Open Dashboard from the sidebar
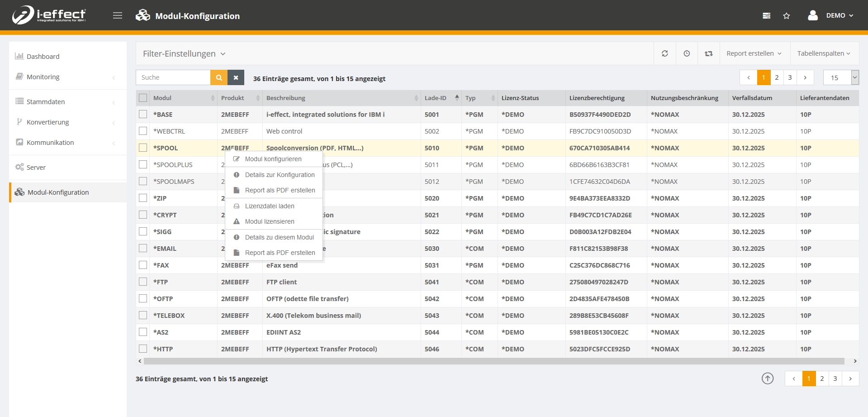The image size is (868, 417). coord(43,57)
